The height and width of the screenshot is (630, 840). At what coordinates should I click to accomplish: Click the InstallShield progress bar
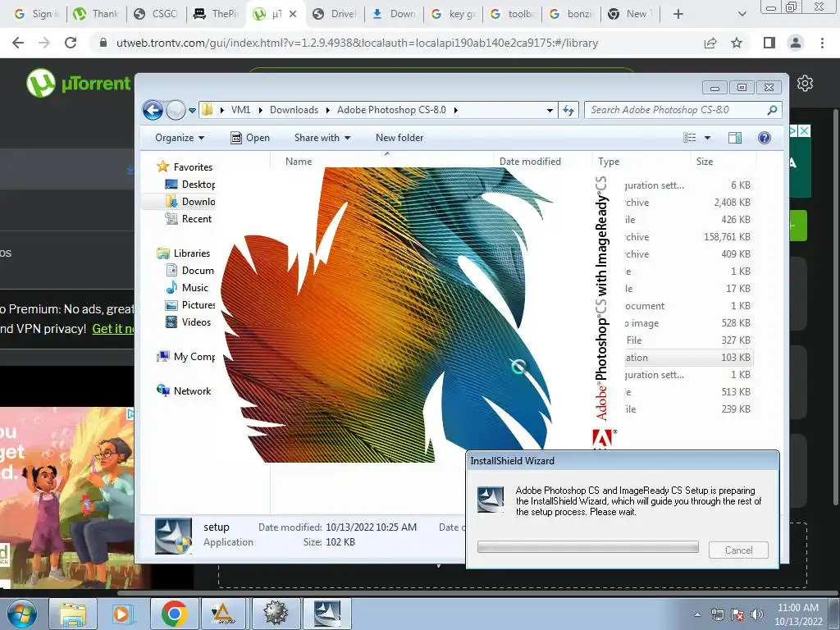(x=587, y=547)
